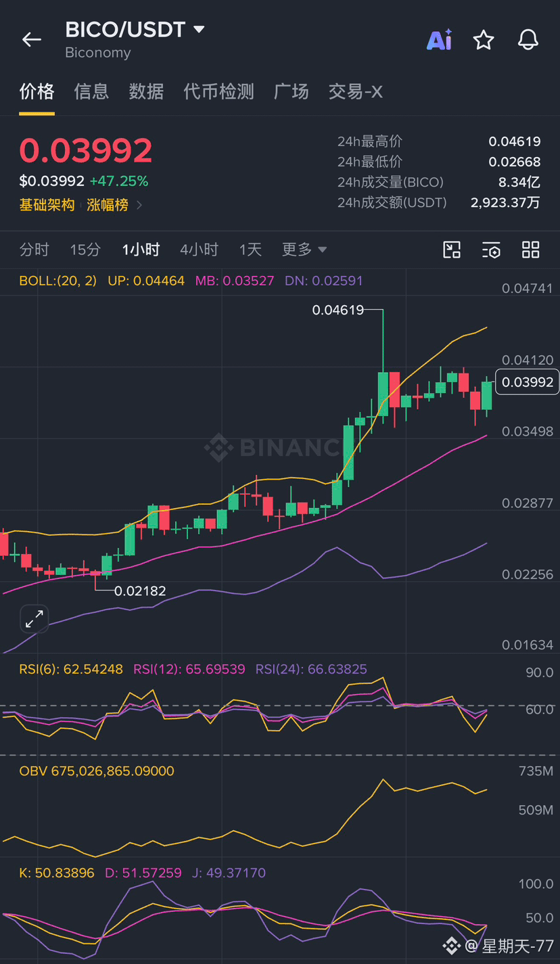Expand the BICO/USDT pair selector arrow

pos(199,30)
